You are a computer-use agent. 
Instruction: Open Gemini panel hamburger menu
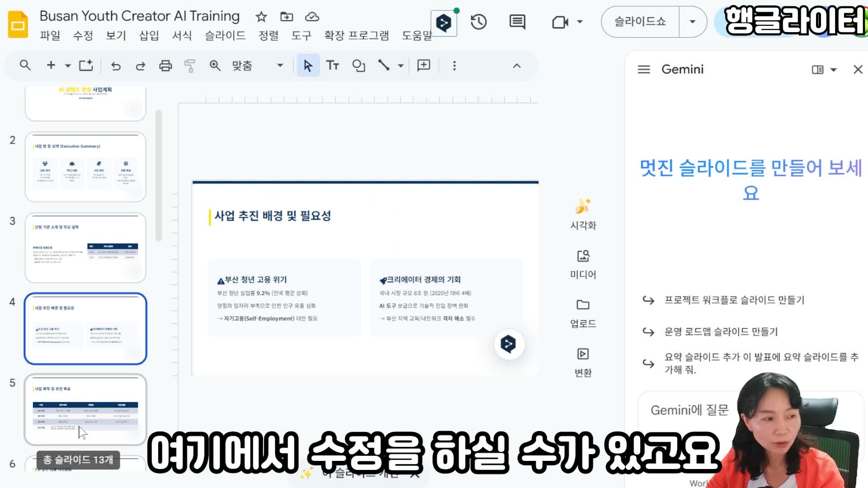644,70
